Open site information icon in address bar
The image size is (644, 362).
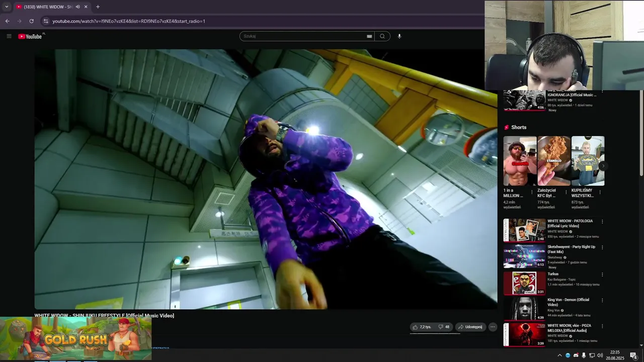point(46,21)
